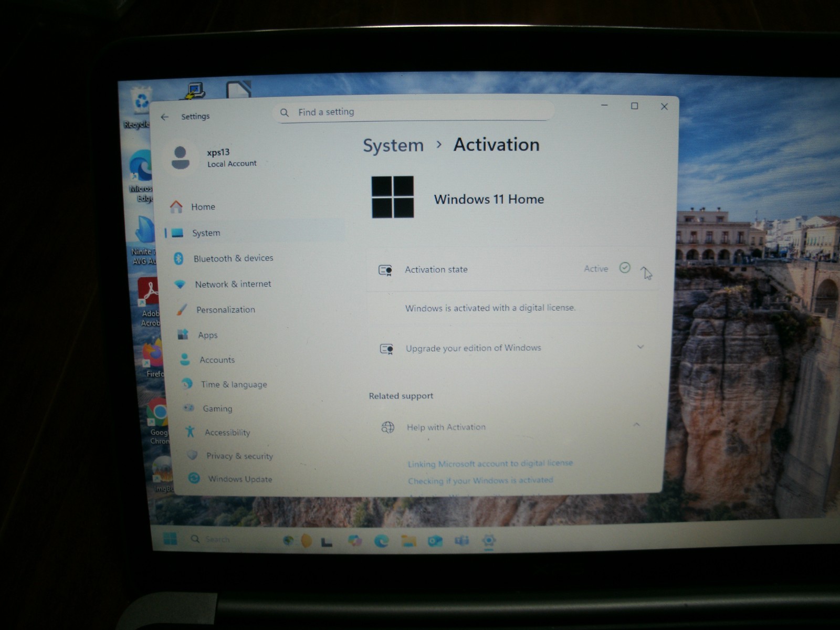Select the Ninite AVG desktop icon

143,240
